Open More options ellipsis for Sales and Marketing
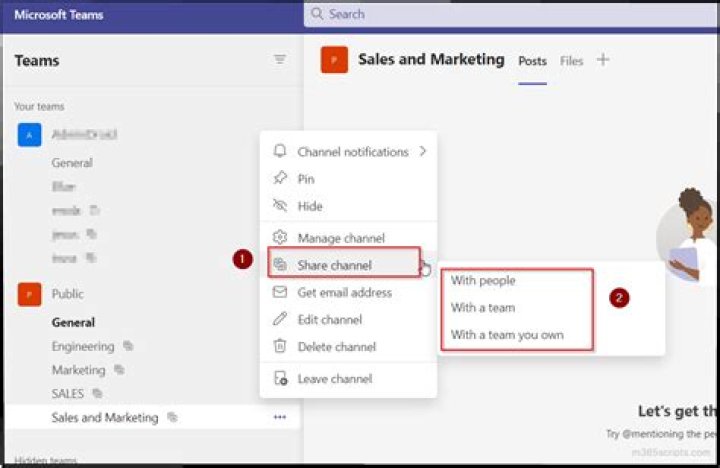The width and height of the screenshot is (720, 468). point(280,417)
